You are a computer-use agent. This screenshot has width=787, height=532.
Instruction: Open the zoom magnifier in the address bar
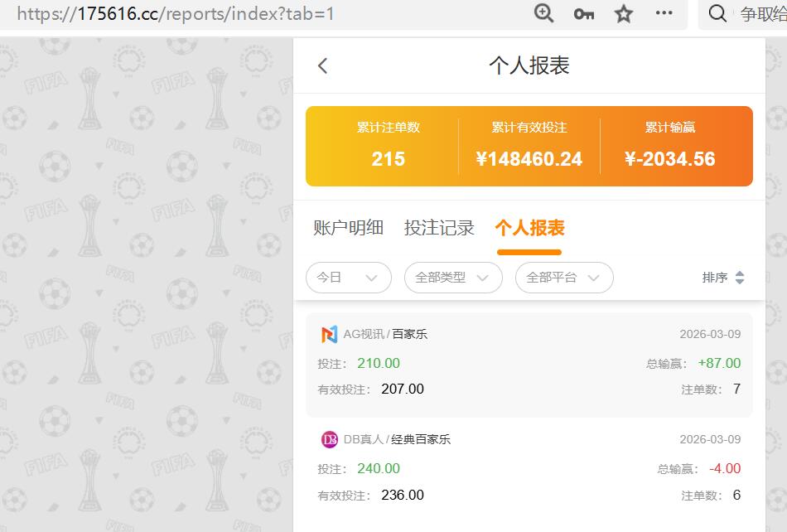coord(543,13)
